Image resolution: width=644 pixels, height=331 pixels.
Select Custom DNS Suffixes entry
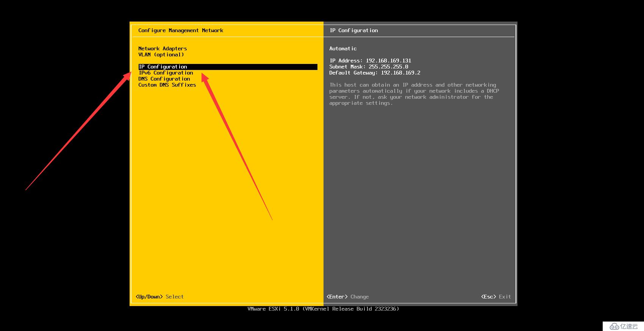pos(167,85)
